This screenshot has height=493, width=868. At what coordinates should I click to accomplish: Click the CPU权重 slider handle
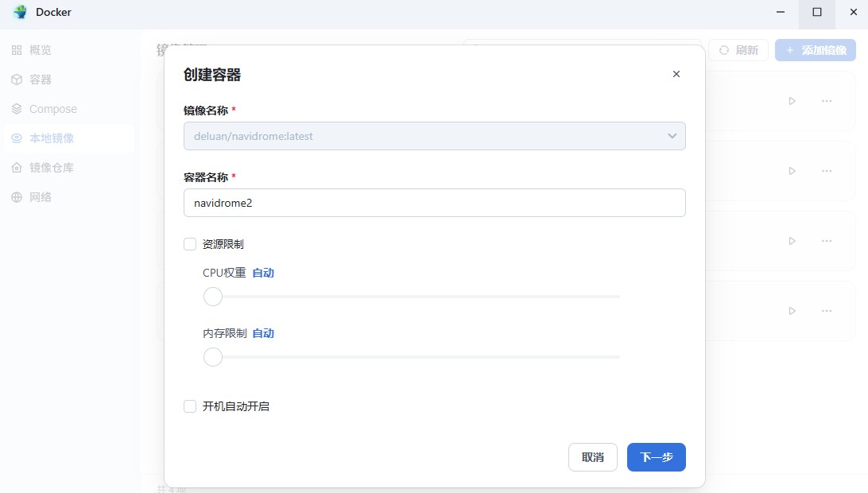[x=212, y=297]
